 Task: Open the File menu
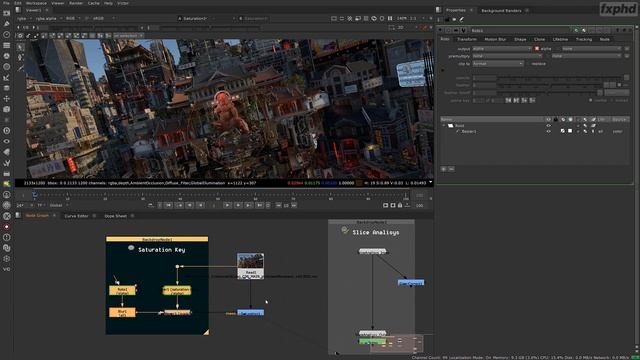6,3
